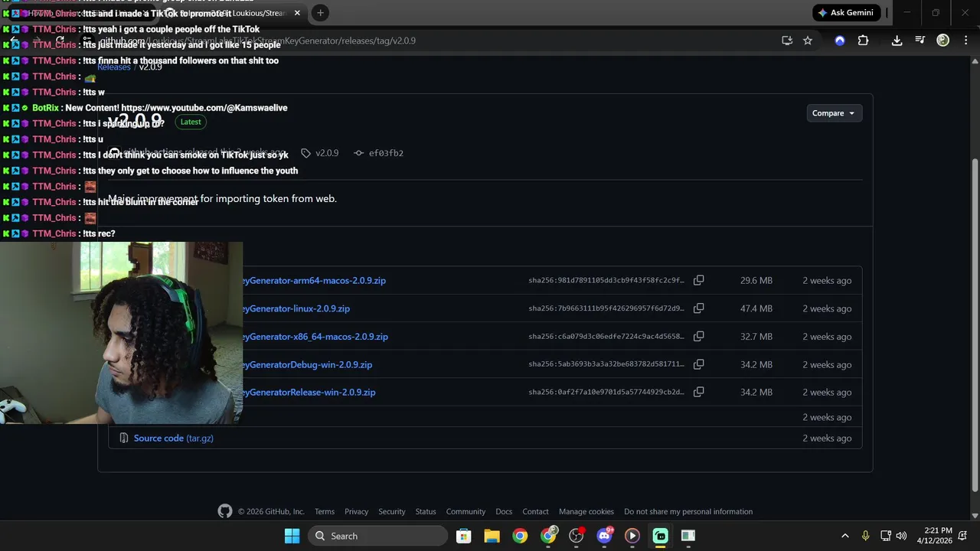The height and width of the screenshot is (551, 980).
Task: Download KeyGenerator-linux-2.0.9.zip
Action: point(296,308)
